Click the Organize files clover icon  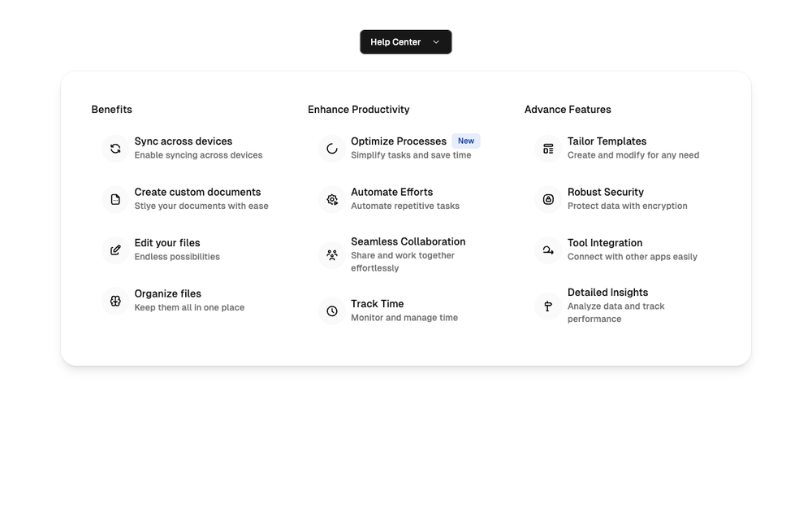[115, 302]
